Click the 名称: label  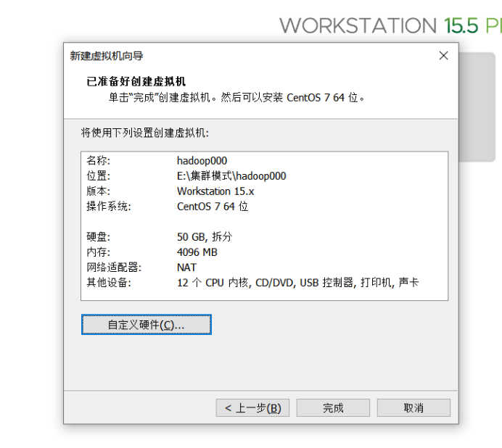pyautogui.click(x=98, y=161)
